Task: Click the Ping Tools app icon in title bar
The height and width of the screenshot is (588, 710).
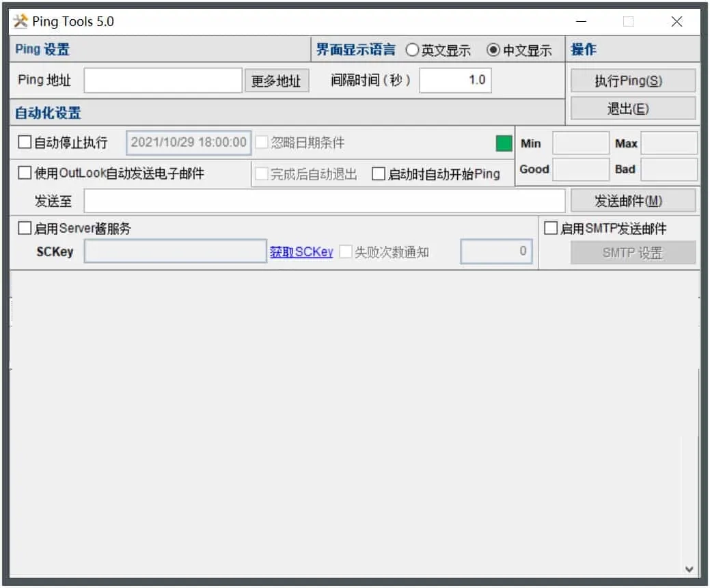Action: tap(21, 21)
